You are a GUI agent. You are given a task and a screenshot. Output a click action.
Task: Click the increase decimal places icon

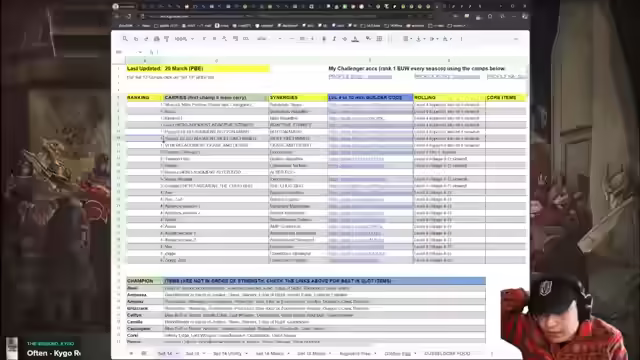(236, 39)
